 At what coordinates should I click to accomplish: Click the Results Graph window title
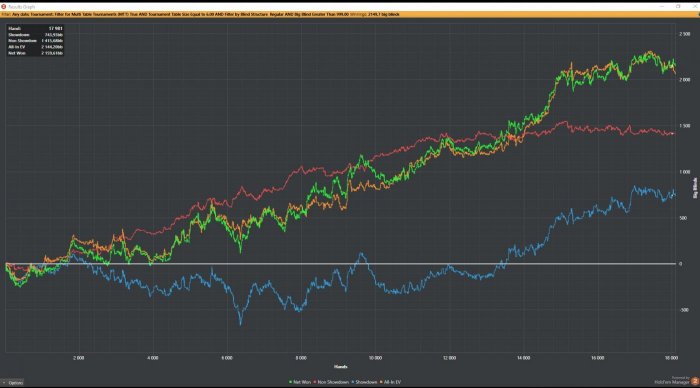click(x=21, y=7)
